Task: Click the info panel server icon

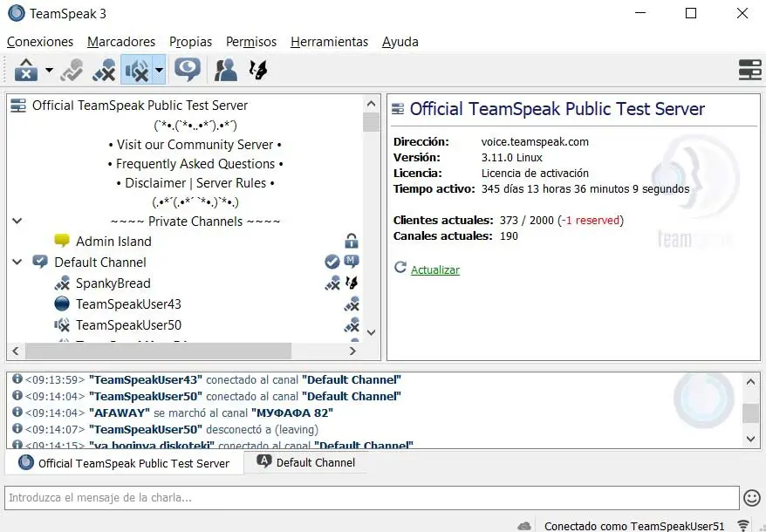Action: pos(398,109)
